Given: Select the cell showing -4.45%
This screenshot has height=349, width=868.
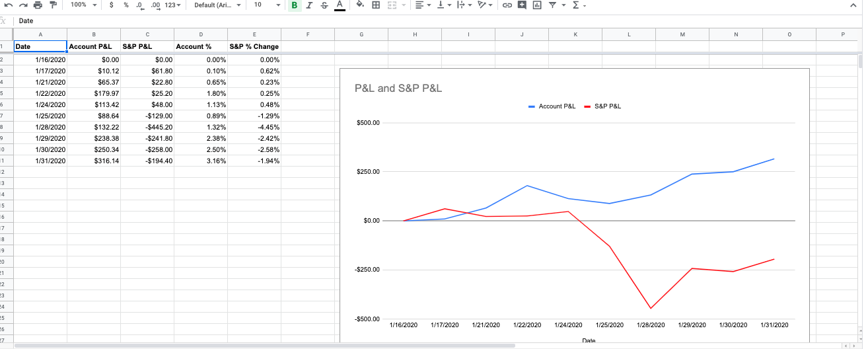Looking at the screenshot, I should tap(254, 127).
